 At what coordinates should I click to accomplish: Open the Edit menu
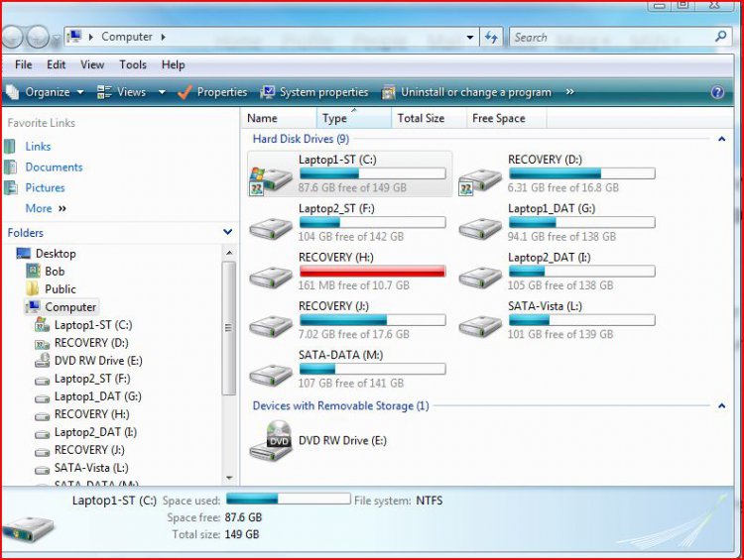(x=56, y=64)
